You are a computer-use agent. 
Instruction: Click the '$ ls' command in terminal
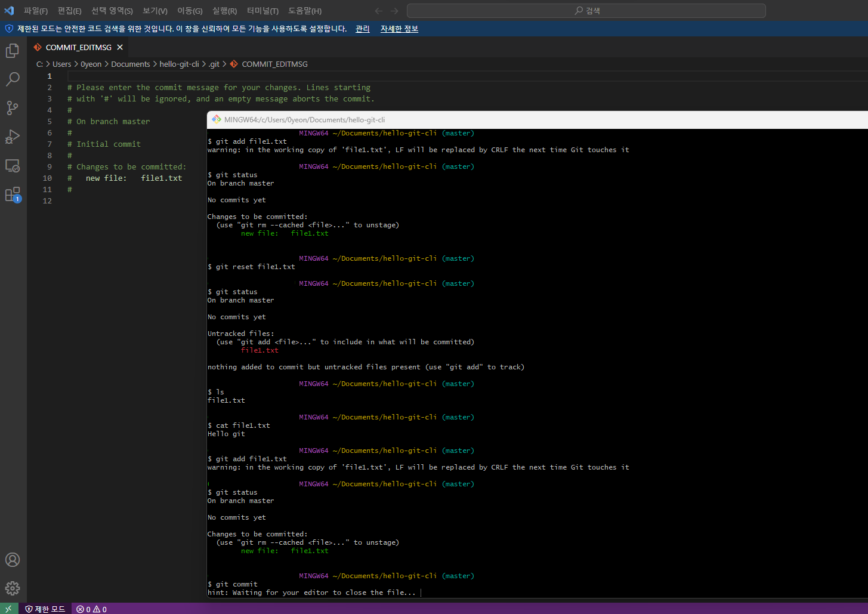(216, 392)
